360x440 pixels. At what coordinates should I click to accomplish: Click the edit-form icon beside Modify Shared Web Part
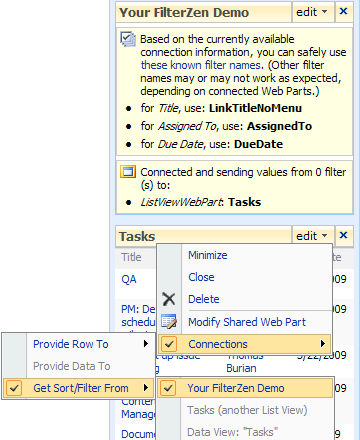[x=169, y=322]
